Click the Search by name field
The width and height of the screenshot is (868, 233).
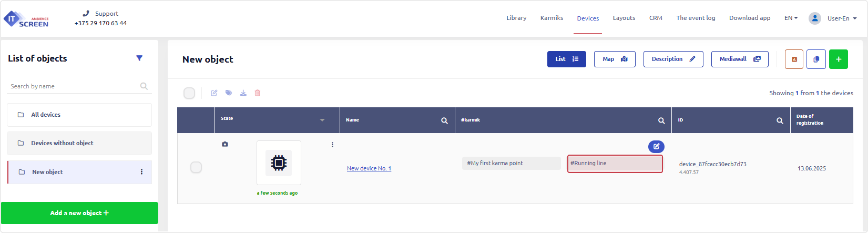click(74, 86)
